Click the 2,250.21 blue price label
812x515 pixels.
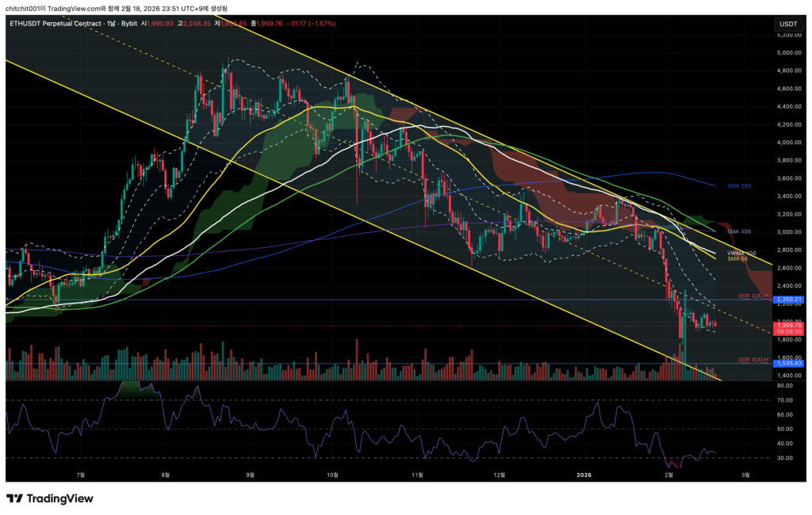click(789, 299)
